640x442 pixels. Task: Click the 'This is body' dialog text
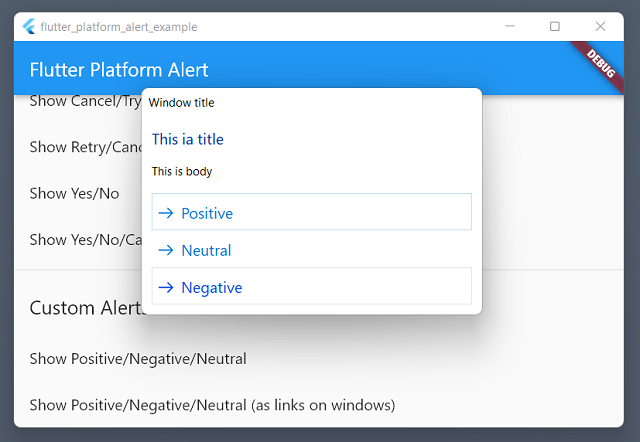182,171
